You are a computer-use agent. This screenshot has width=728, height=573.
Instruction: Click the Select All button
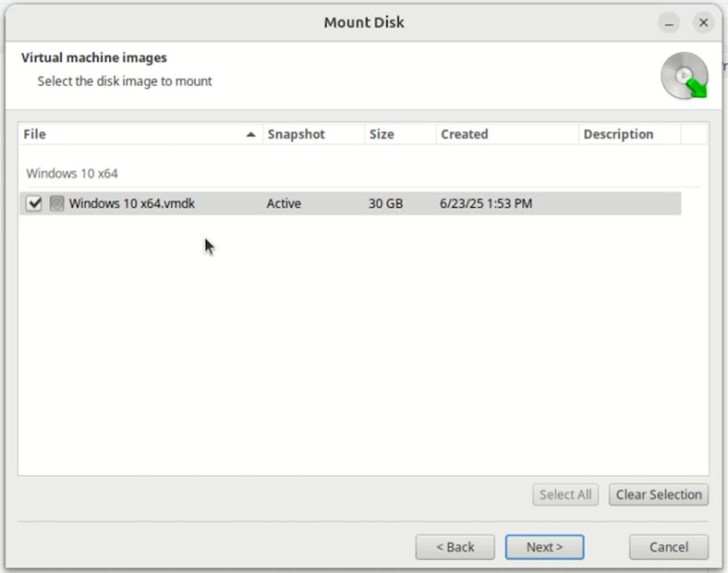565,494
